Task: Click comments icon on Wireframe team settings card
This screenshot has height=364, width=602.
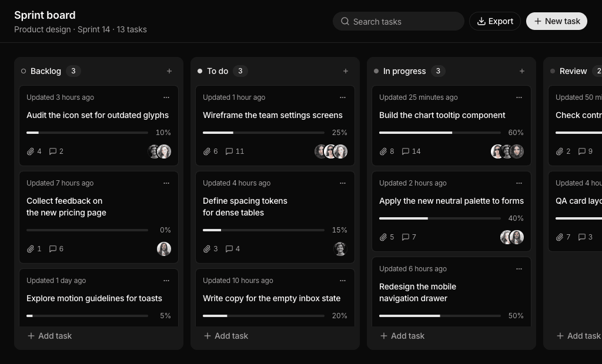Action: 229,151
